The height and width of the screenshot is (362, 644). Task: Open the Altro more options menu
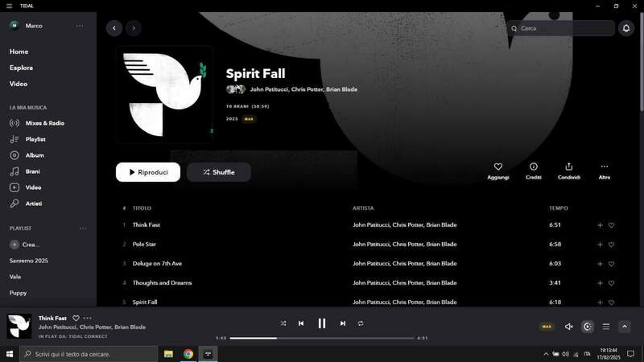coord(605,171)
